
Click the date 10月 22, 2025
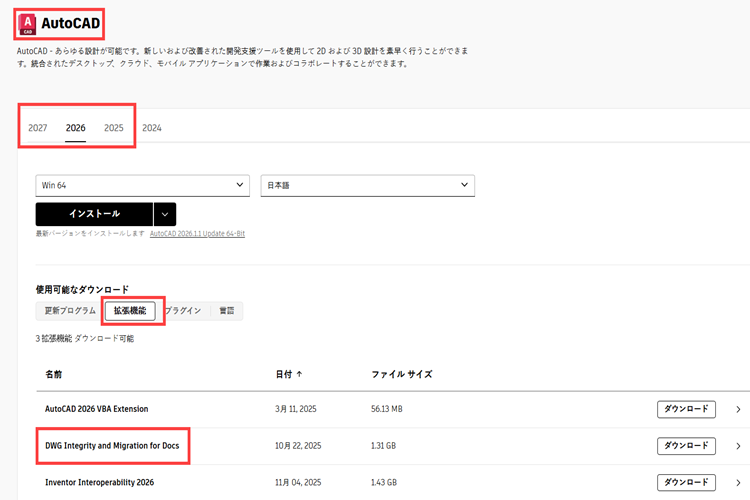click(x=298, y=446)
